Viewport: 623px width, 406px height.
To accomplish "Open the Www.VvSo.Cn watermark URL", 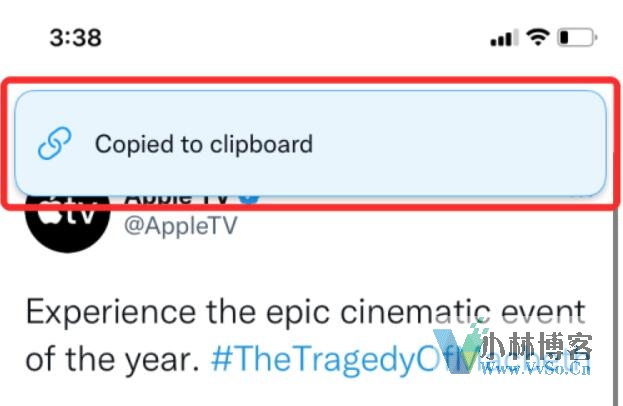I will (536, 369).
